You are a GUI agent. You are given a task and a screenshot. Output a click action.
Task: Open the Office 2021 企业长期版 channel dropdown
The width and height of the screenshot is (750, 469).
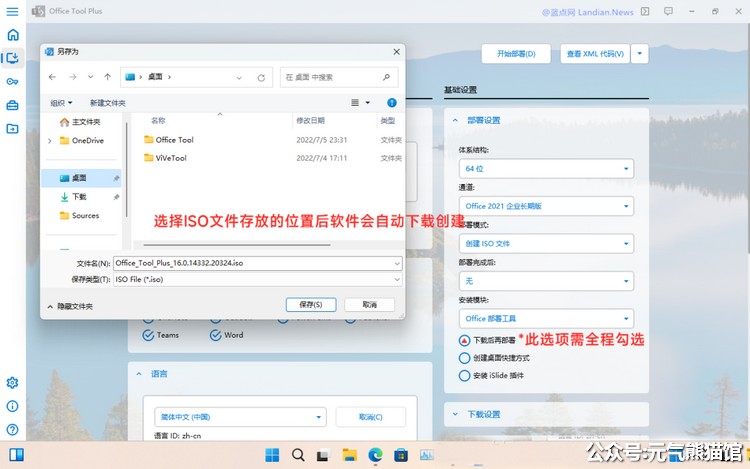546,206
